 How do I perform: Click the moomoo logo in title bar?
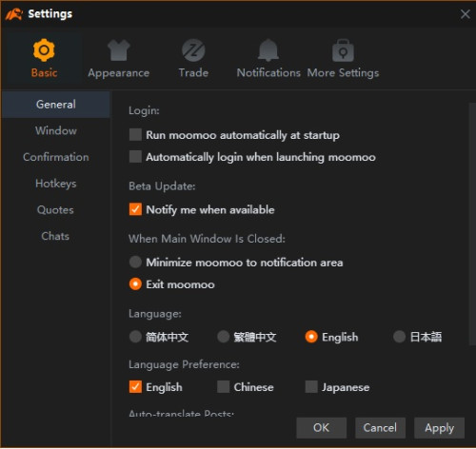(x=14, y=14)
